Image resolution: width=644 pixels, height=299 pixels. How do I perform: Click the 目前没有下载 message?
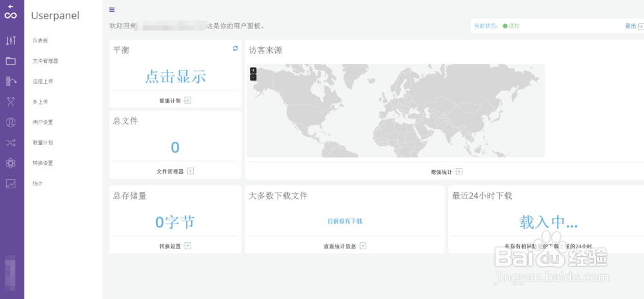345,222
